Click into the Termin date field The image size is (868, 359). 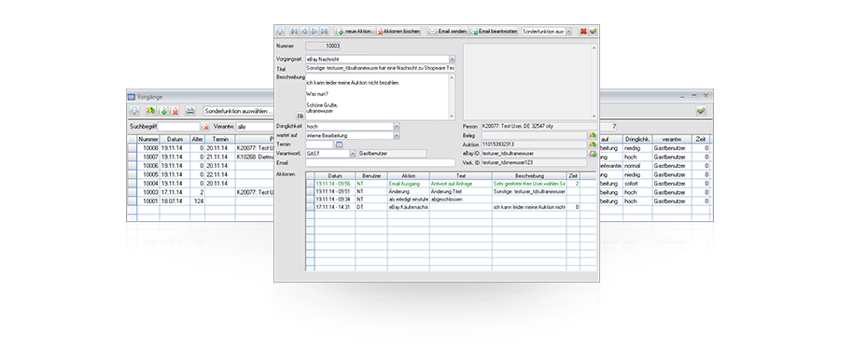tap(319, 144)
